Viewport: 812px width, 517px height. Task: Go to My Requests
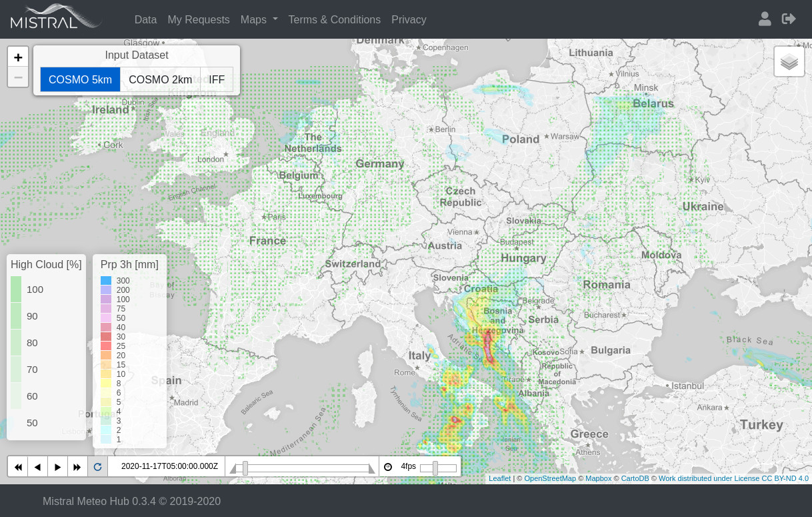pos(199,19)
